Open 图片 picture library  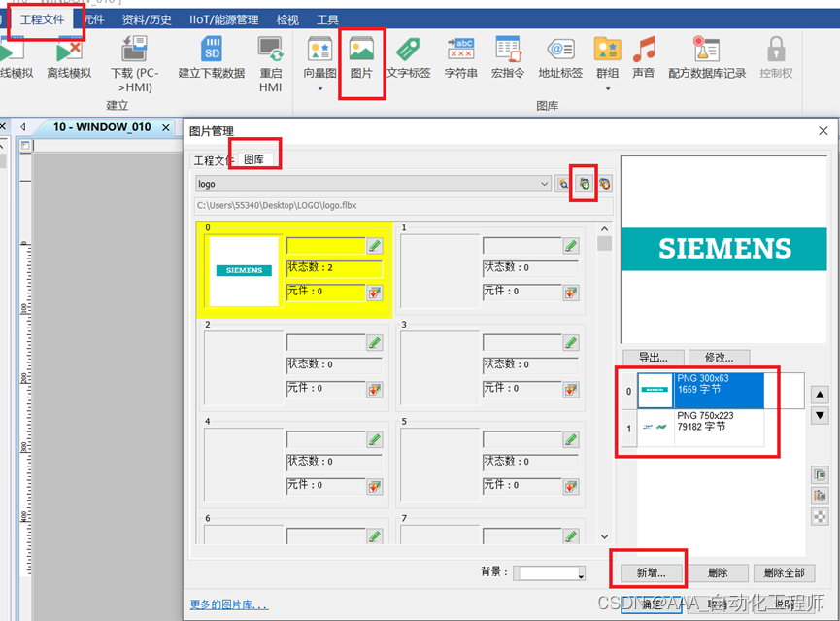pyautogui.click(x=361, y=57)
